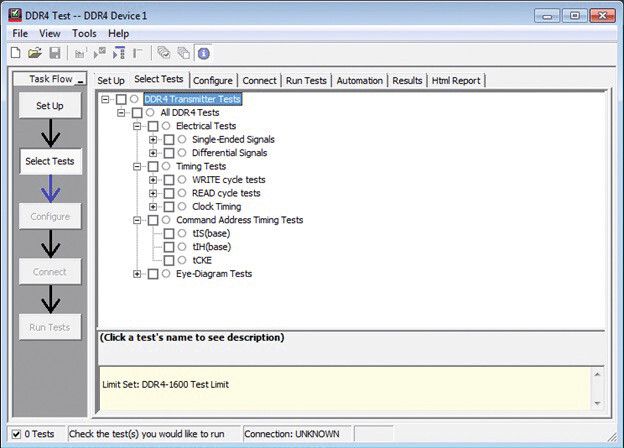The image size is (624, 448).
Task: Click the stacked pages without checkmark icon
Action: click(183, 53)
